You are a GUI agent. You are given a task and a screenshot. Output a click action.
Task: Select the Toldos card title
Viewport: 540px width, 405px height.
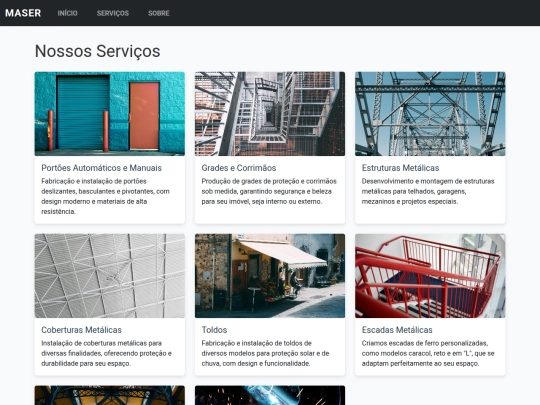pos(214,330)
